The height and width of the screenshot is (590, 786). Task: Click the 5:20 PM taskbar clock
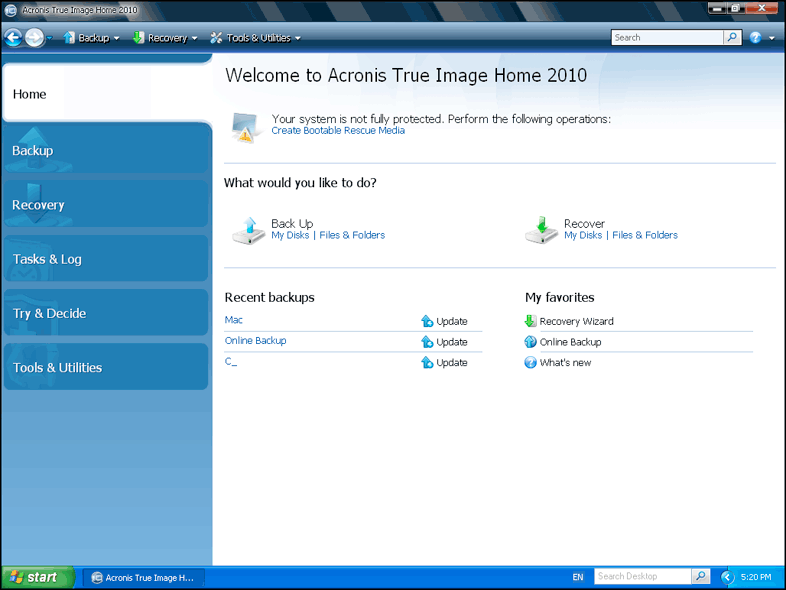[x=756, y=577]
